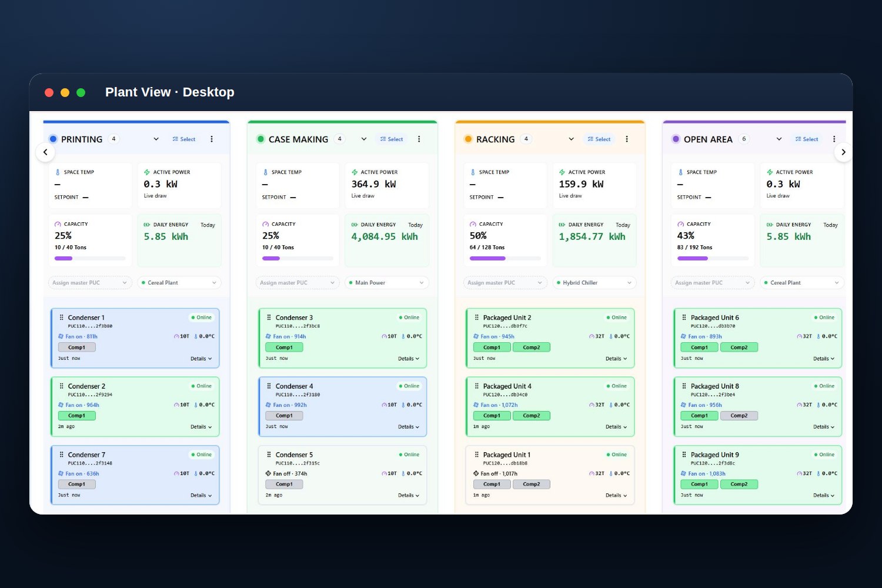
Task: Grab the Packaged Unit 9 drag handle
Action: 684,455
